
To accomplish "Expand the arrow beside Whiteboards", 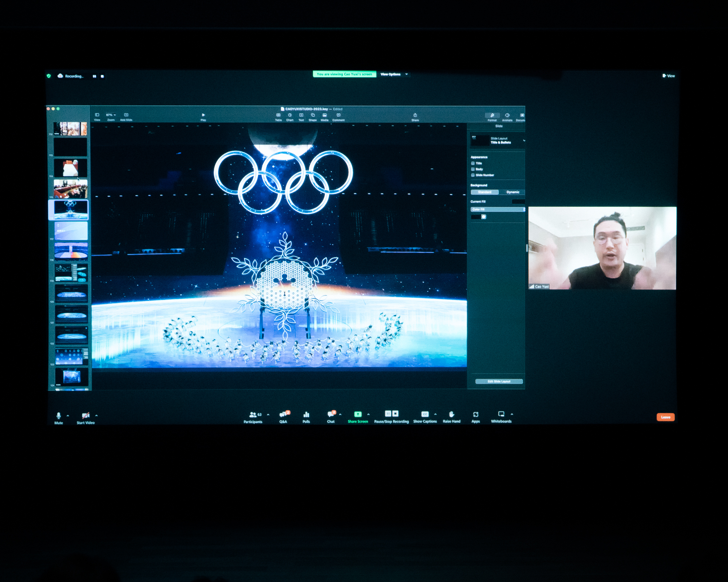I will coord(512,414).
